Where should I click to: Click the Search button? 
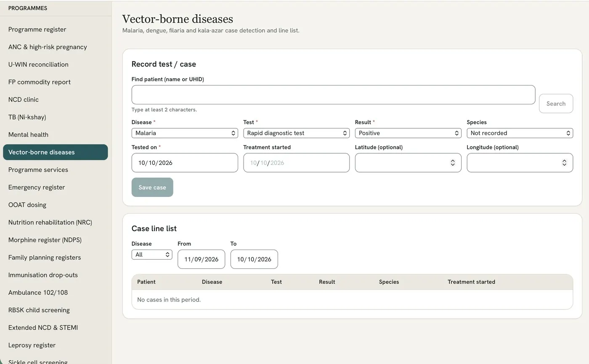[x=556, y=104]
